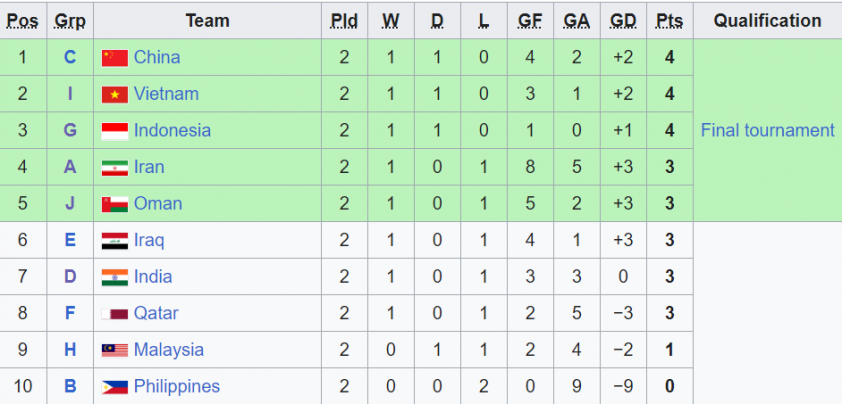
Task: Click the Indonesia flag icon
Action: [115, 131]
